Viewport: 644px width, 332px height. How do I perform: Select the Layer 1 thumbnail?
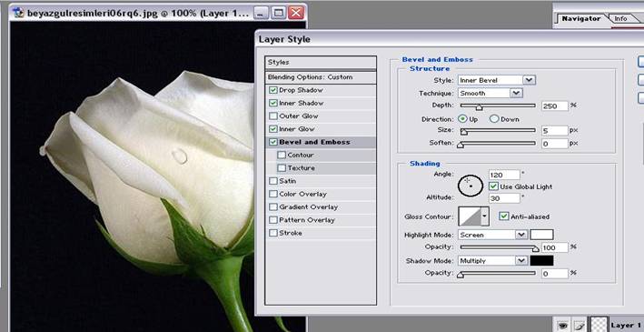click(599, 325)
